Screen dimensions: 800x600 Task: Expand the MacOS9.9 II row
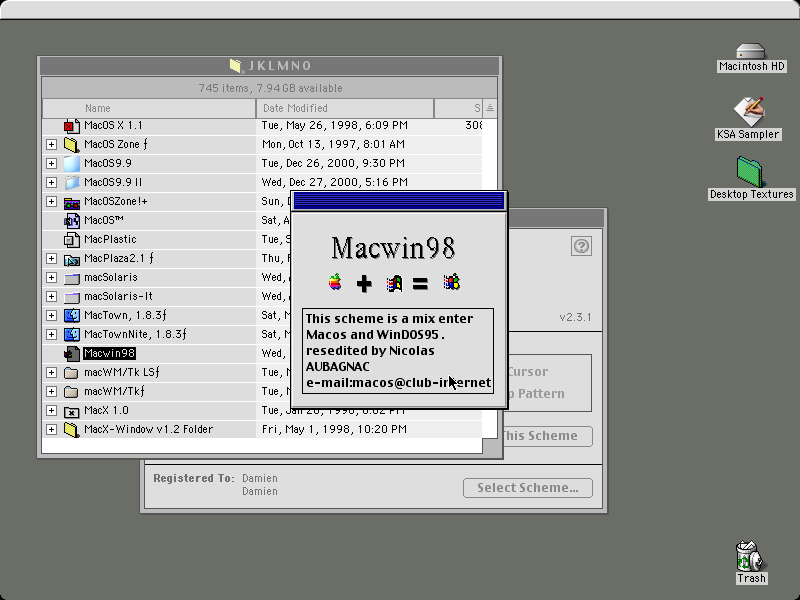51,182
